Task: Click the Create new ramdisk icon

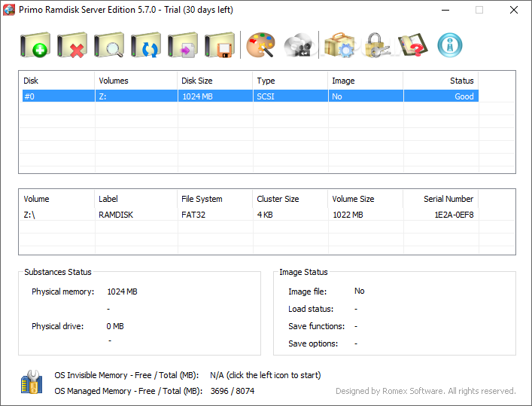Action: (35, 45)
